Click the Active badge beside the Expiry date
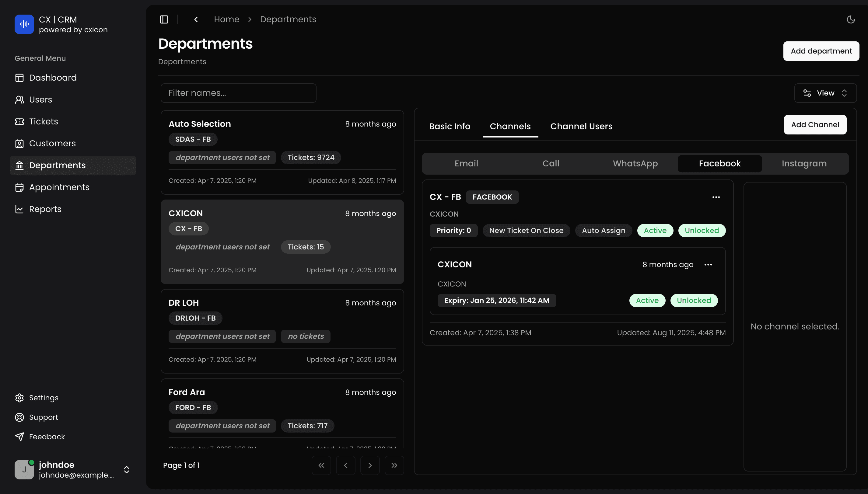The image size is (868, 494). pyautogui.click(x=647, y=301)
